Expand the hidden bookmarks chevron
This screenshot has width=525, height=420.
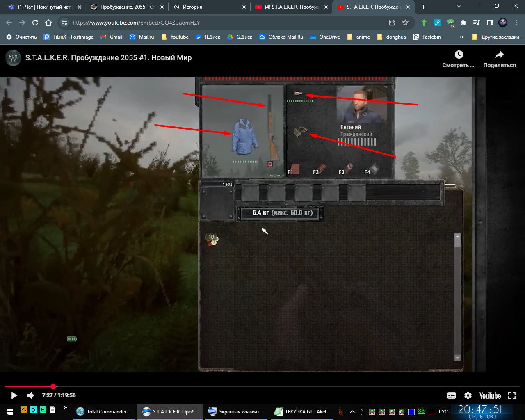pyautogui.click(x=461, y=37)
